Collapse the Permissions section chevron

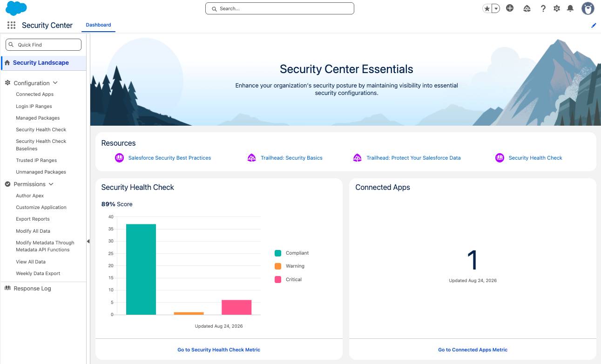(51, 184)
